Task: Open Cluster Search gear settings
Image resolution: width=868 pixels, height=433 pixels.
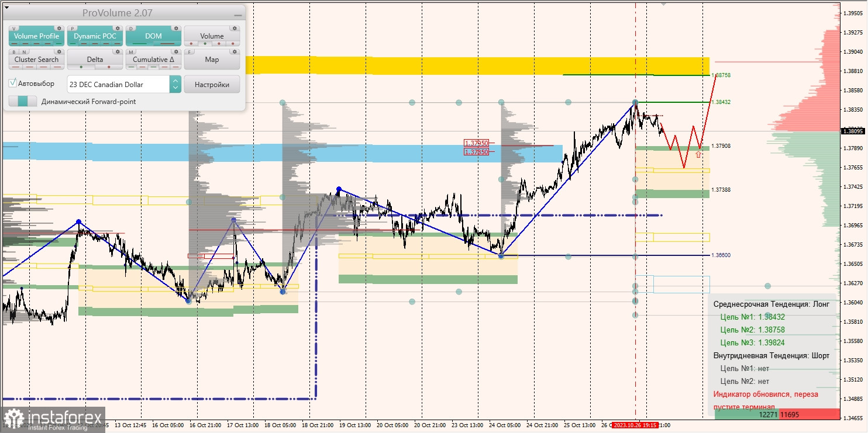Action: (x=58, y=51)
